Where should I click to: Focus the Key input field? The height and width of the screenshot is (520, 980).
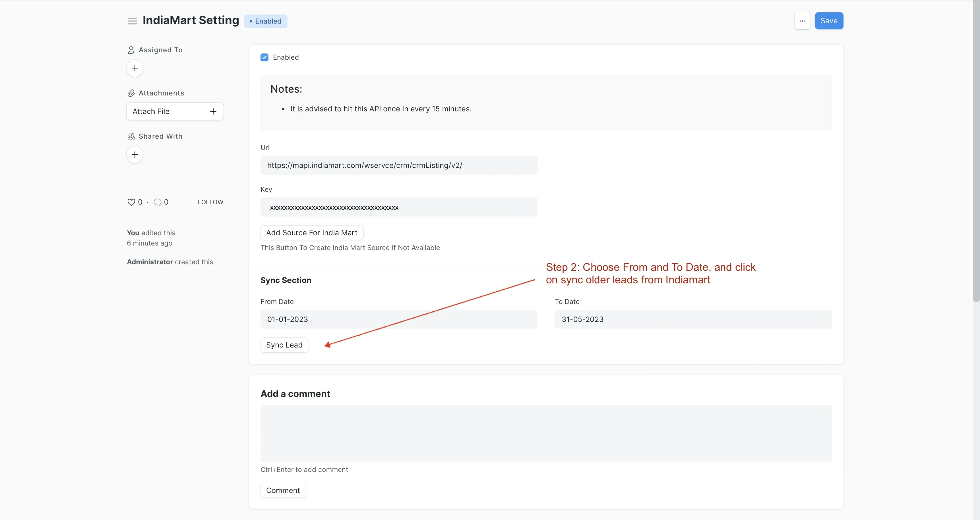399,207
